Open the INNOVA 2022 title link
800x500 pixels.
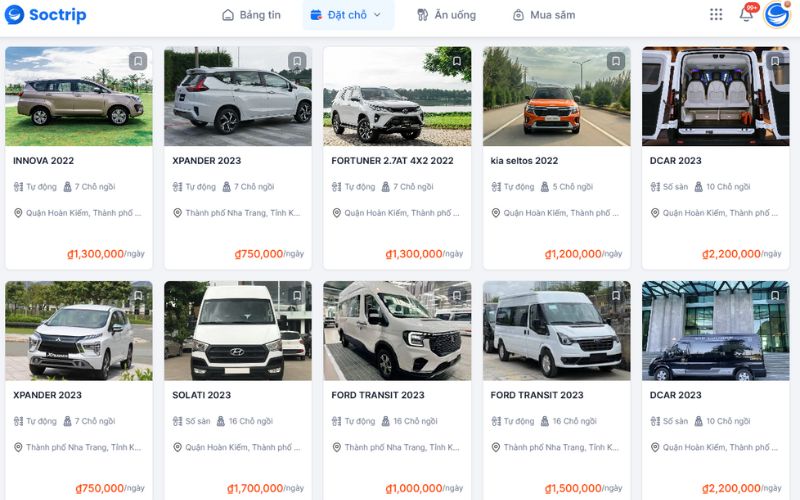[x=43, y=161]
